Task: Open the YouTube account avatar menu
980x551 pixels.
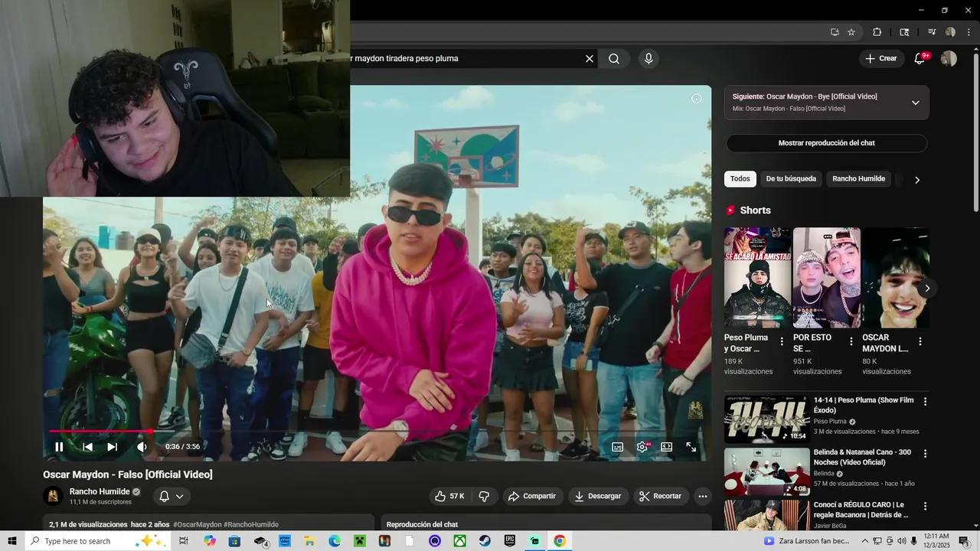Action: click(x=949, y=59)
